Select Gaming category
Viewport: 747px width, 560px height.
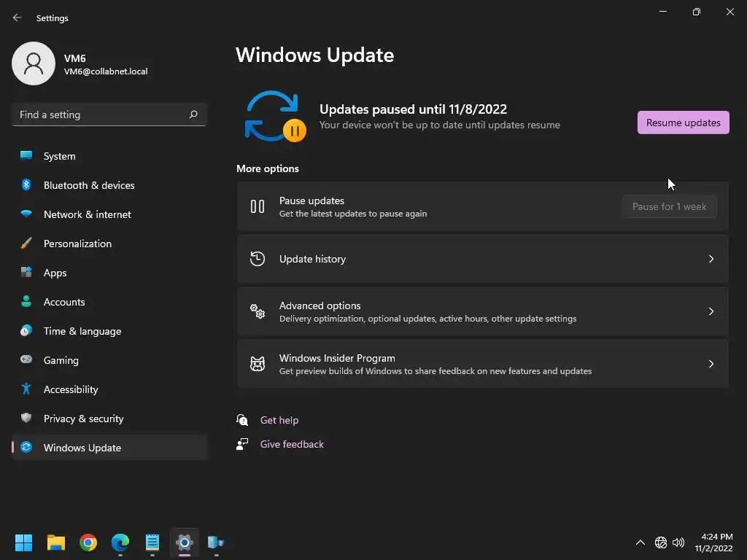(x=109, y=360)
